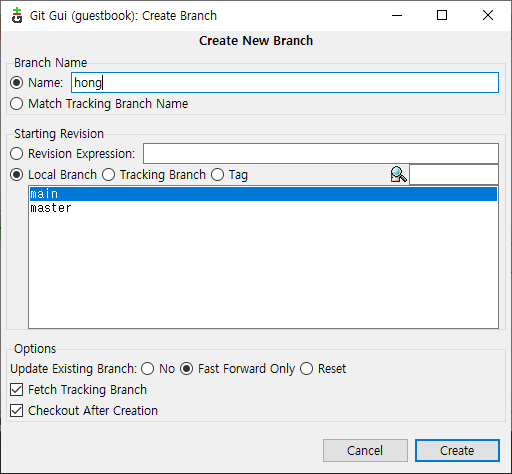Select the master branch in the list
This screenshot has width=512, height=474.
point(263,208)
